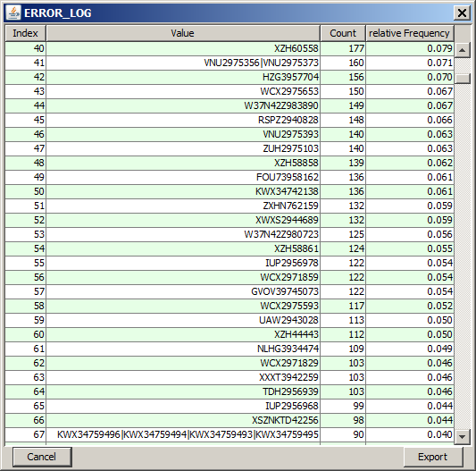Click count 125 in row 53
Screen dimensions: 476x471
343,234
